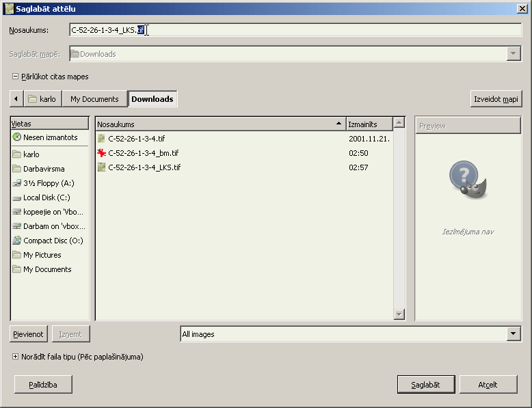Sort files by the Nosaukums column header
The image size is (532, 408).
(221, 124)
